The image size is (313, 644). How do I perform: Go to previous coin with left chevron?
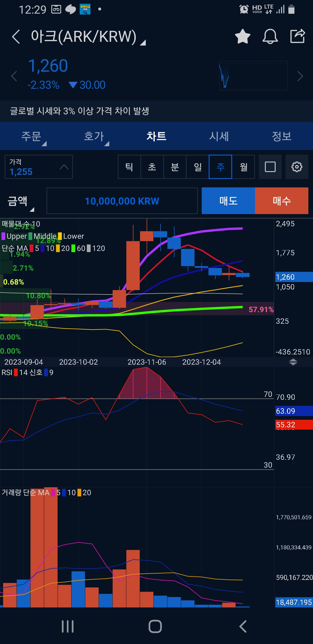(x=14, y=76)
